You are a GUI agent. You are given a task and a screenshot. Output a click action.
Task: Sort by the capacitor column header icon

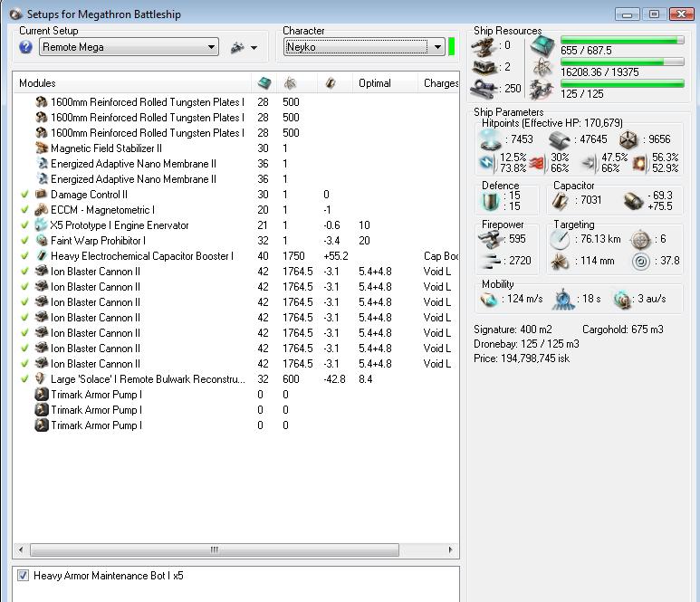[x=331, y=83]
